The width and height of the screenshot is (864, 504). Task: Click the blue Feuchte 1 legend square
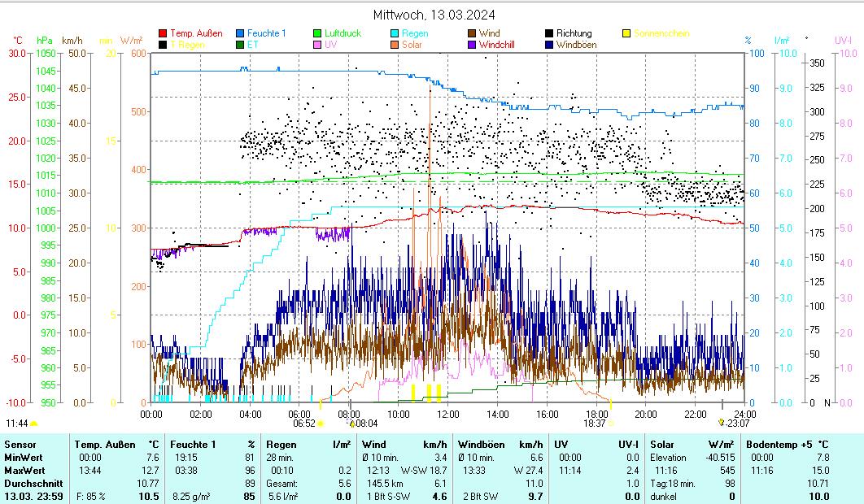click(240, 33)
